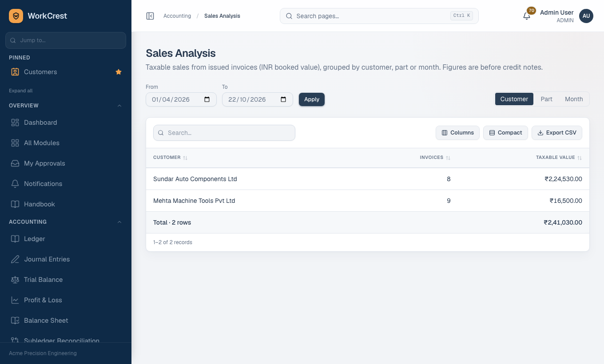Open the Notifications sidebar item
This screenshot has height=364, width=604.
point(66,184)
